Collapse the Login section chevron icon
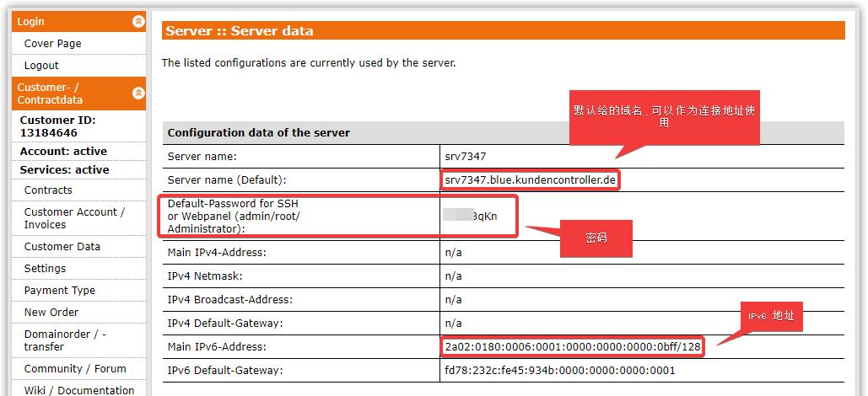This screenshot has height=396, width=868. (x=138, y=22)
